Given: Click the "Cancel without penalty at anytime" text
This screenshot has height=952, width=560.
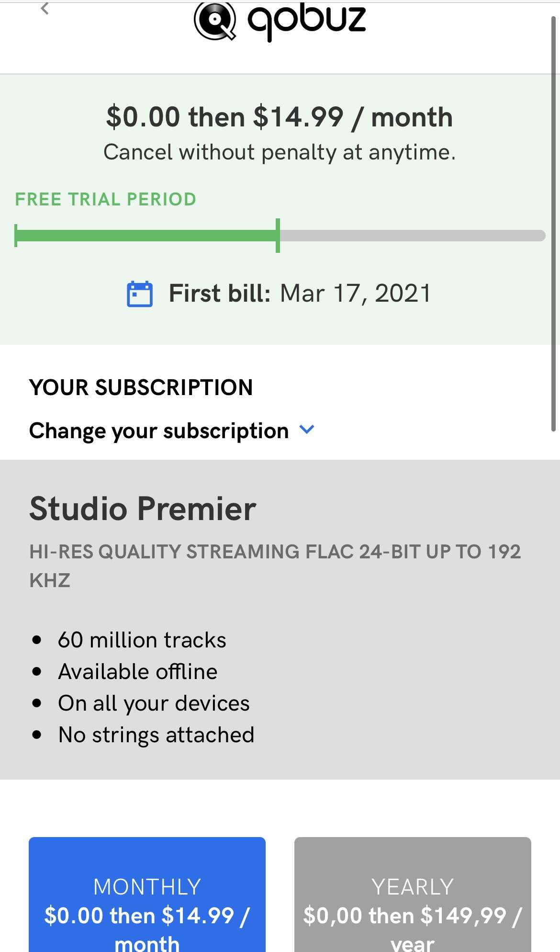Looking at the screenshot, I should tap(280, 152).
